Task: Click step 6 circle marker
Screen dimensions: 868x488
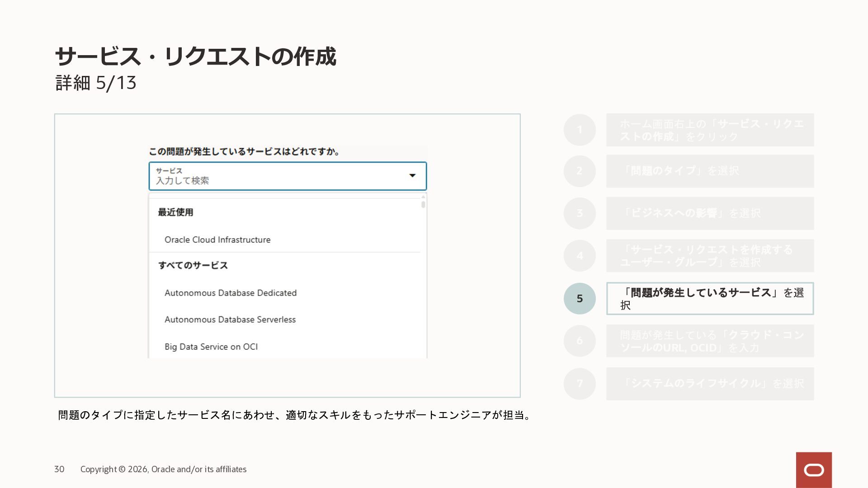Action: [580, 341]
